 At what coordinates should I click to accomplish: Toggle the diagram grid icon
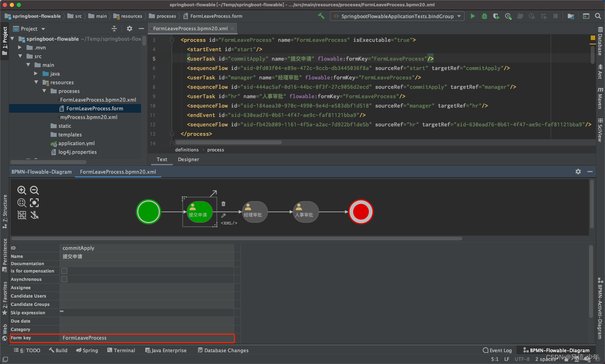[x=22, y=215]
